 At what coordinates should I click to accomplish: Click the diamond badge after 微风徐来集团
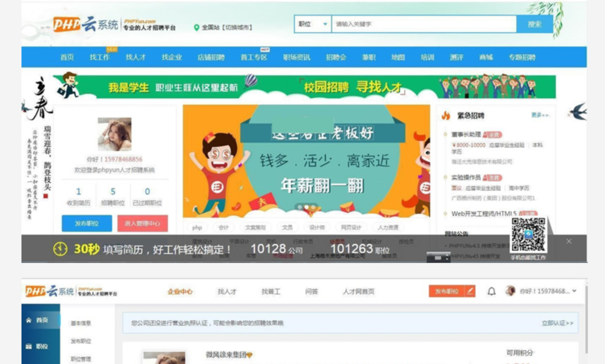[x=250, y=355]
